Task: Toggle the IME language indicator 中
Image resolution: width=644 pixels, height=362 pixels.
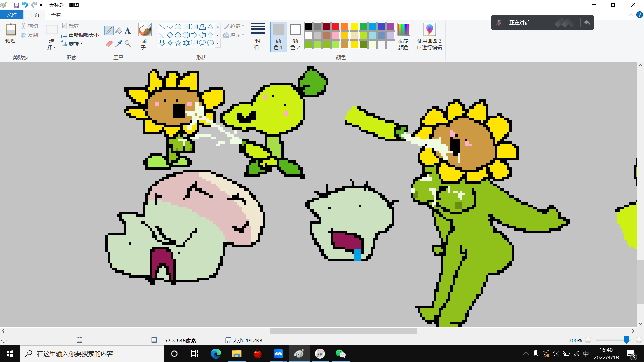Action: click(586, 354)
